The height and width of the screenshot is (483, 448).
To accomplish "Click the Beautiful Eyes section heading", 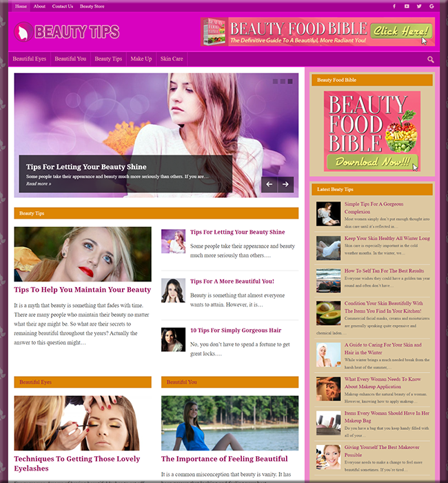I will (x=35, y=382).
